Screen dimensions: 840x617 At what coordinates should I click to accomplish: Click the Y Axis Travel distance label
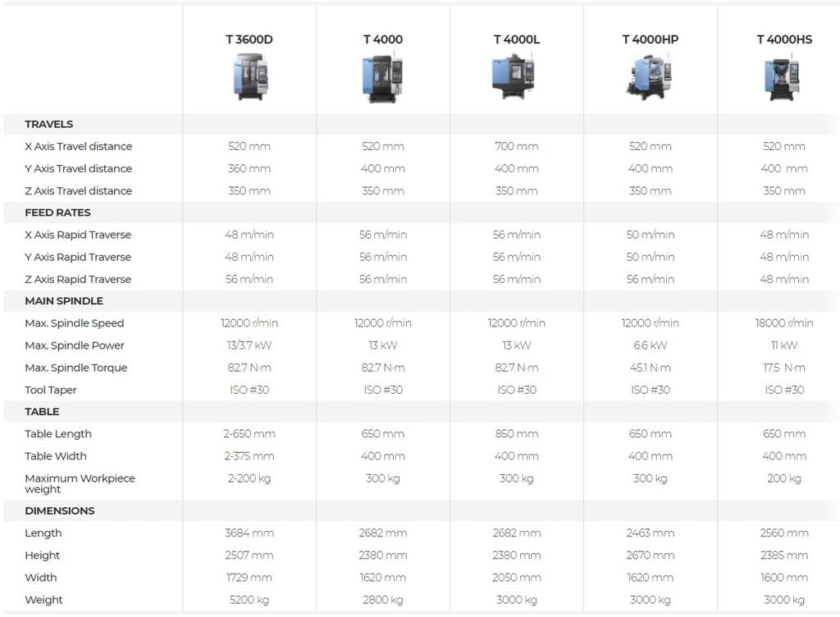78,169
